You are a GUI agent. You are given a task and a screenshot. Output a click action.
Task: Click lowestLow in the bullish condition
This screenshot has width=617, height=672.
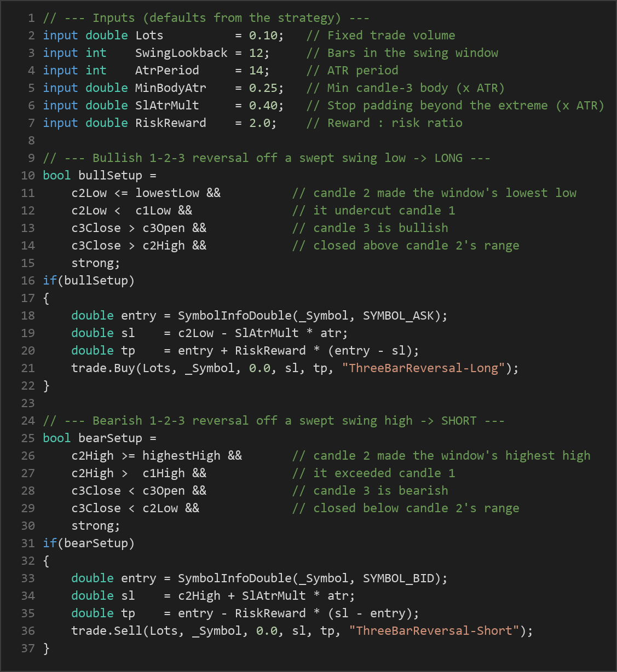pos(168,193)
